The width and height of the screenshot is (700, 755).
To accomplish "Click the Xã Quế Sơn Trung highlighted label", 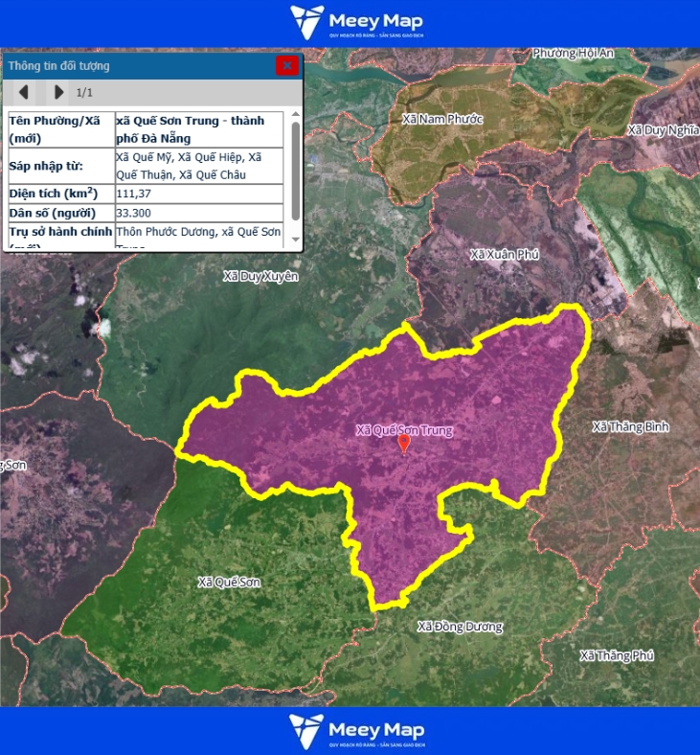I will 403,430.
